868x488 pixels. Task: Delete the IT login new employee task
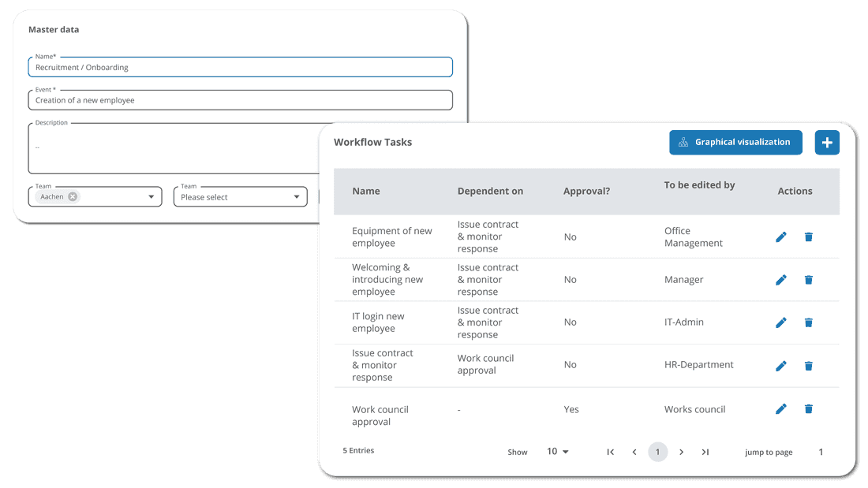809,322
